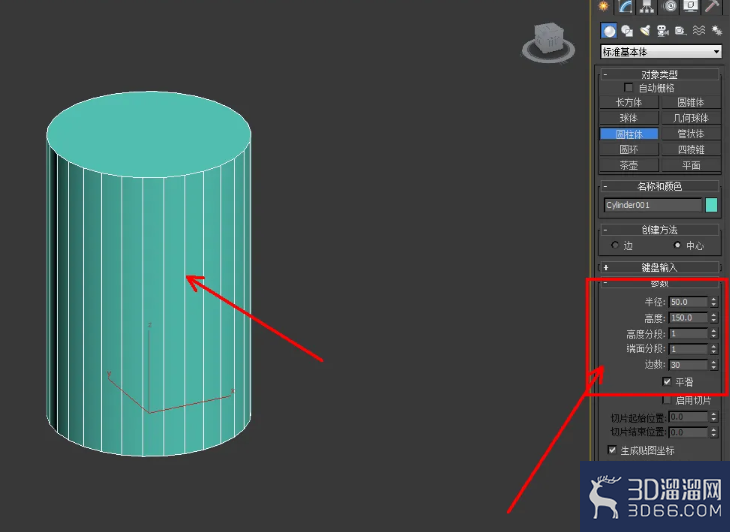The width and height of the screenshot is (730, 532).
Task: Click the 圆锥体 cone button
Action: pyautogui.click(x=691, y=102)
